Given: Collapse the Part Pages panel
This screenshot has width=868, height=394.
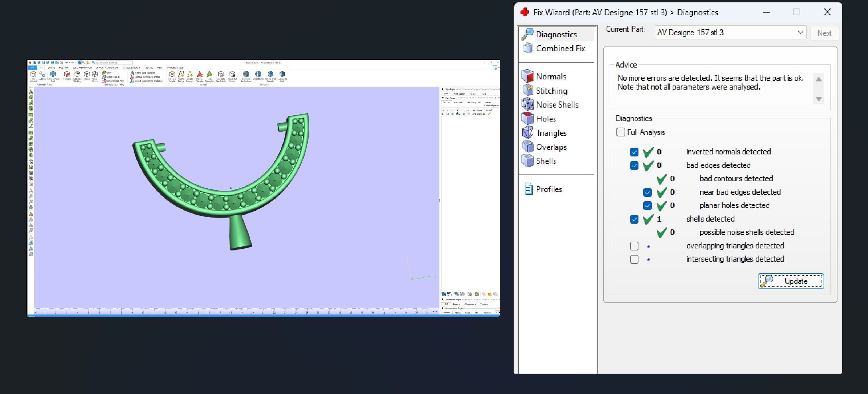Looking at the screenshot, I should coord(443,98).
